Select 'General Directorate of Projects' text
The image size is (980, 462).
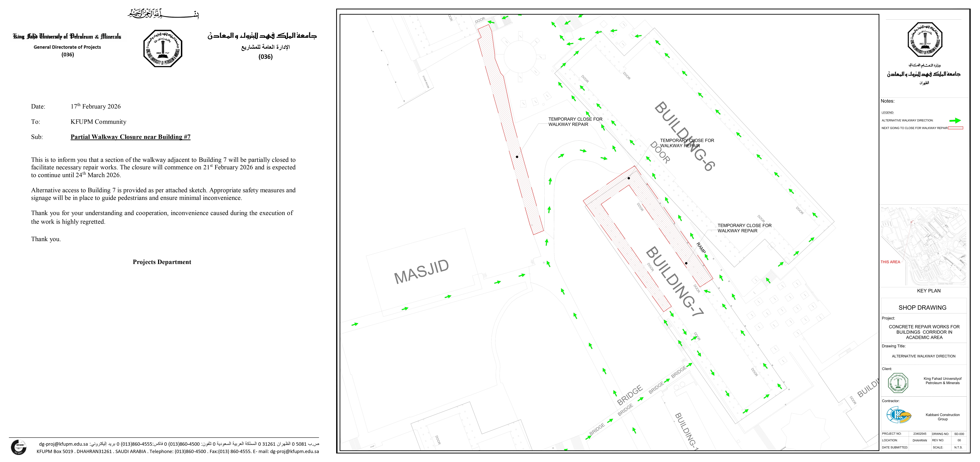click(x=67, y=47)
